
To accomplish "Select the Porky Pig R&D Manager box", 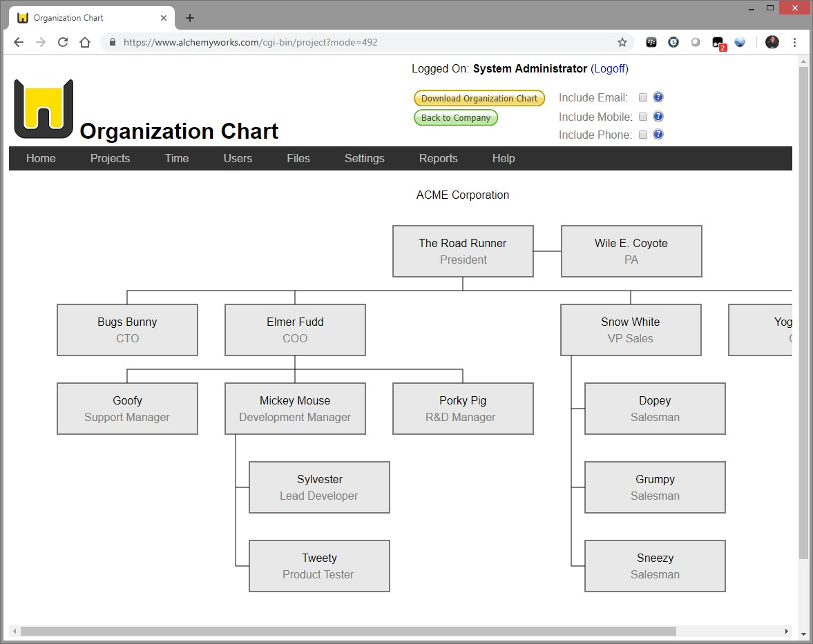I will [x=463, y=409].
